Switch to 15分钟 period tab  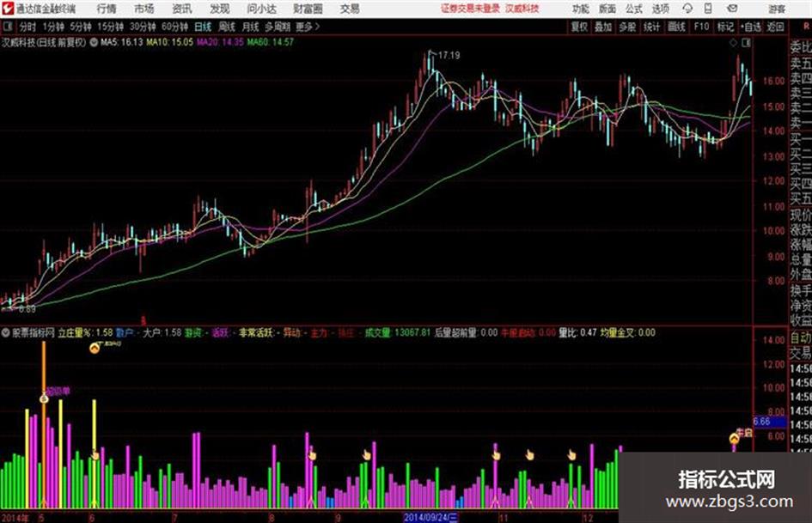(110, 27)
